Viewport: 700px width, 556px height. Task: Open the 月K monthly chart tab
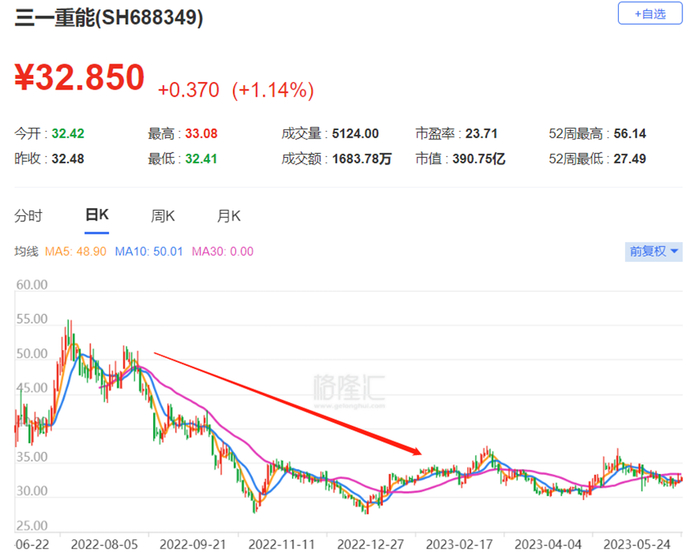pyautogui.click(x=229, y=216)
